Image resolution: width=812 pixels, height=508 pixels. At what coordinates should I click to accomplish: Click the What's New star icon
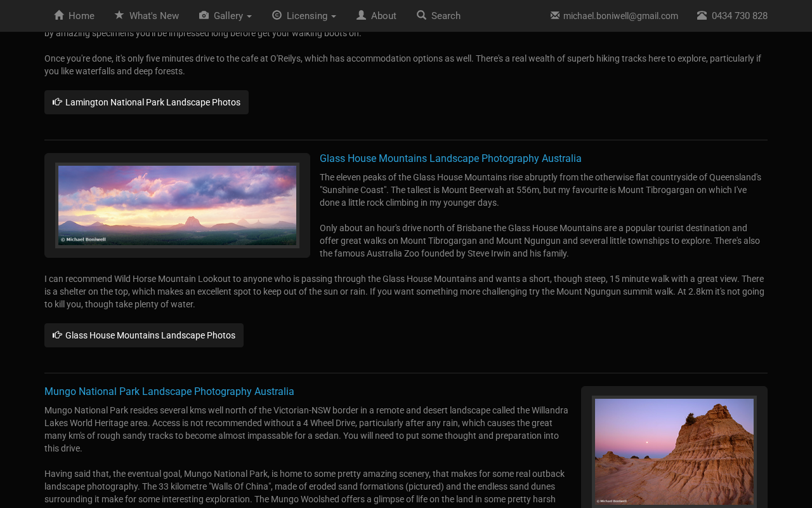coord(119,15)
